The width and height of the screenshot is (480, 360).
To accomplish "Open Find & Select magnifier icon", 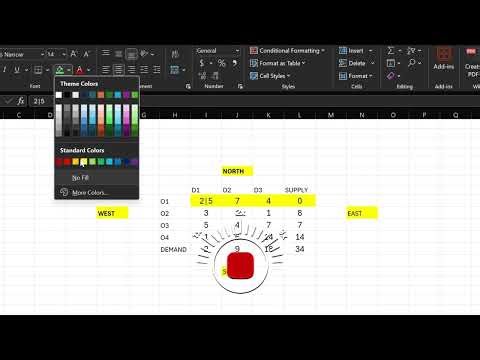I will (412, 63).
